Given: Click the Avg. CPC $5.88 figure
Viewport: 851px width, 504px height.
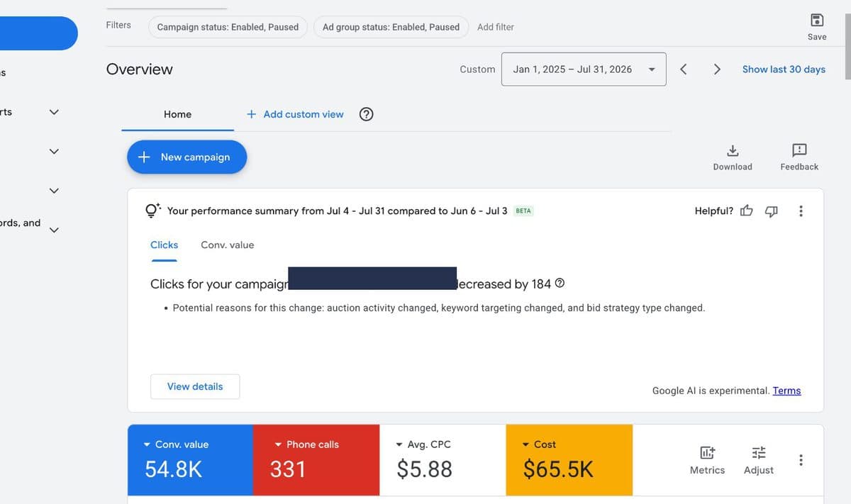Looking at the screenshot, I should tap(425, 469).
